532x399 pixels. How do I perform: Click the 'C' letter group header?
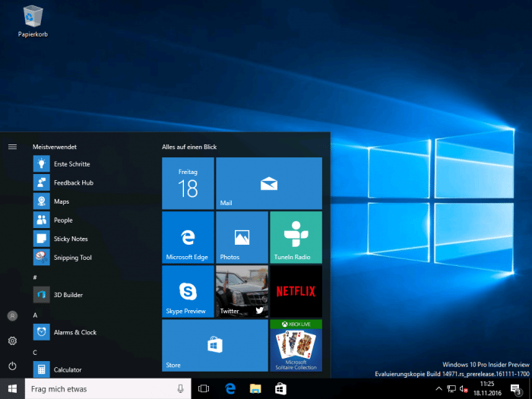coord(35,353)
